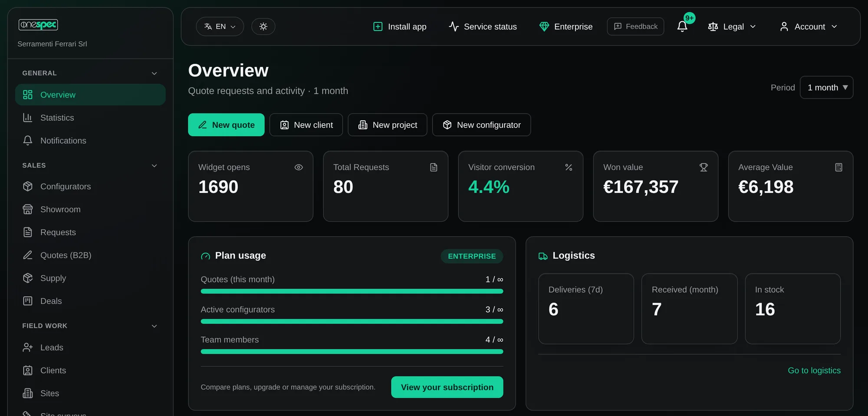The width and height of the screenshot is (868, 416).
Task: Click the Sites building icon
Action: click(x=28, y=393)
